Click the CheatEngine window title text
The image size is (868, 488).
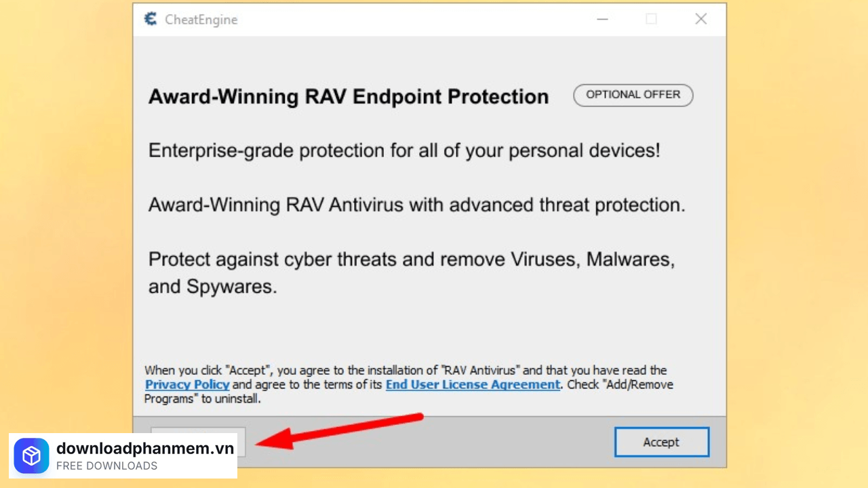(x=201, y=20)
